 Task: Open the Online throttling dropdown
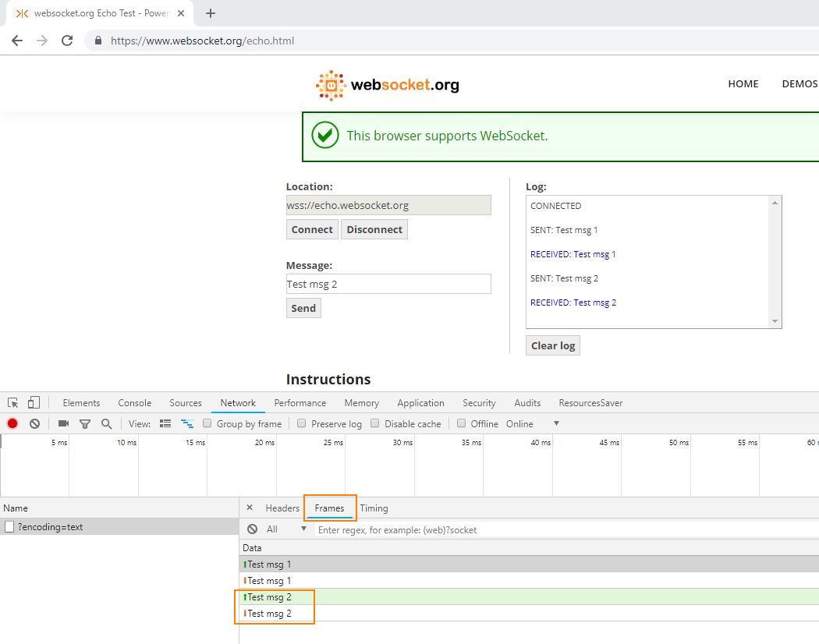pyautogui.click(x=532, y=423)
